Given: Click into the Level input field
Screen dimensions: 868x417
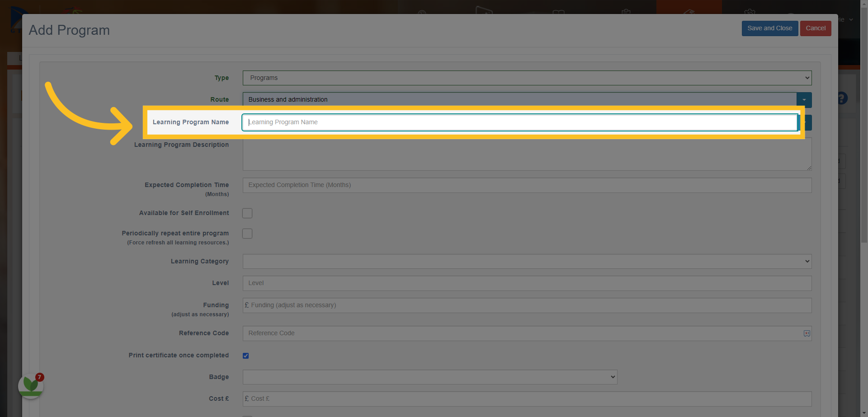Looking at the screenshot, I should coord(527,283).
